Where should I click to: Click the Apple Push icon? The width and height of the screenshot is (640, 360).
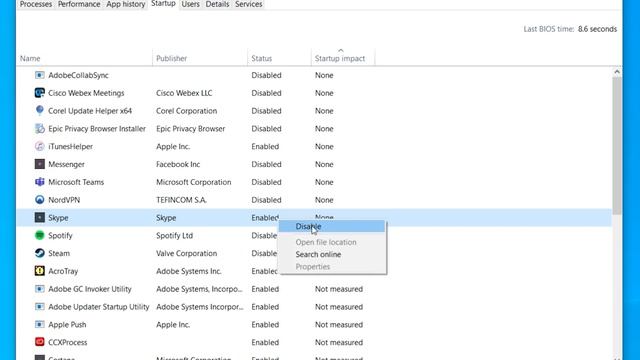(x=40, y=324)
